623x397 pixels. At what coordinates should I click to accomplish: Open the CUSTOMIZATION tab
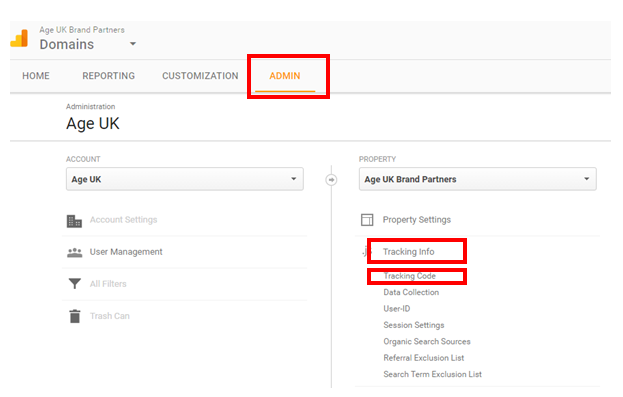click(200, 76)
